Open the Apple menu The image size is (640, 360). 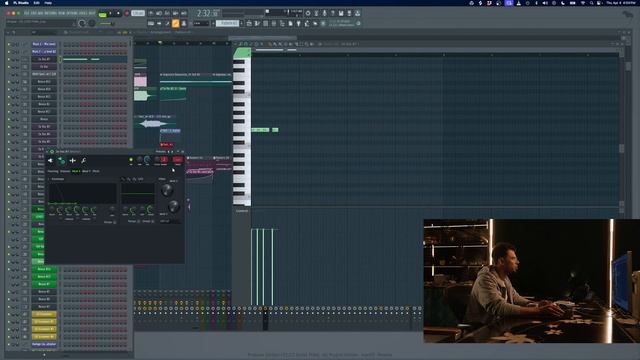point(7,3)
